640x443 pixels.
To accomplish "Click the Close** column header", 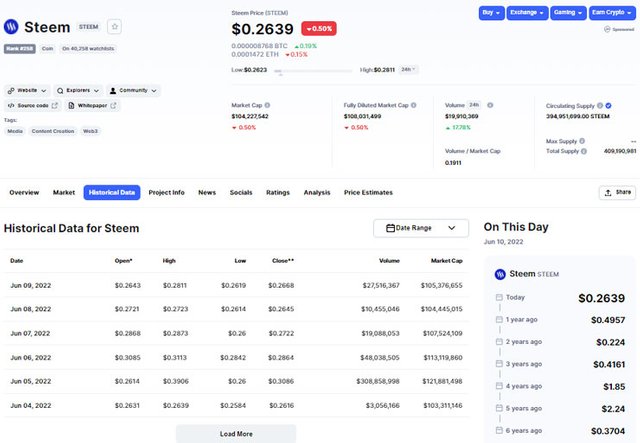I will (x=283, y=260).
